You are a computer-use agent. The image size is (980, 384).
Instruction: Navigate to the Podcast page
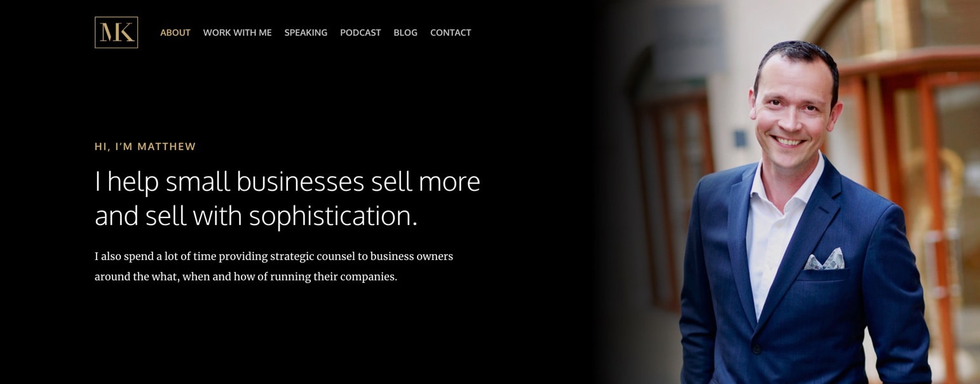(x=360, y=32)
